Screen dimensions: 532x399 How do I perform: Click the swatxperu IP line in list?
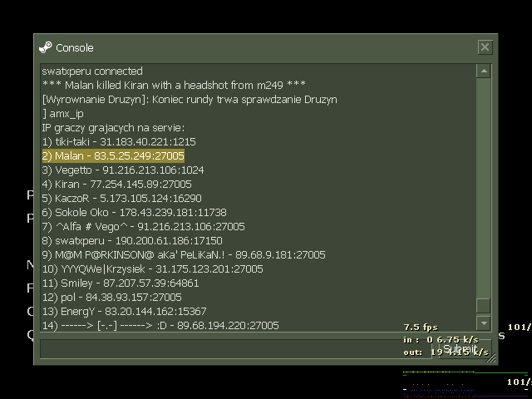[x=131, y=241]
